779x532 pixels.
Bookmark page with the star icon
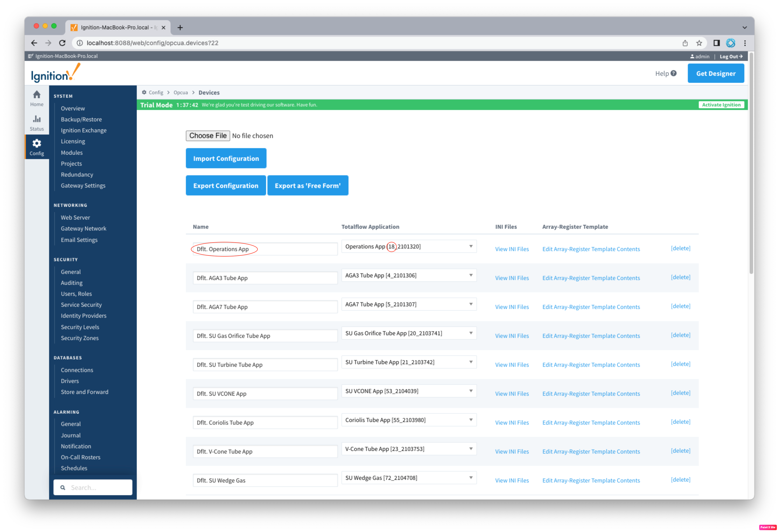(699, 43)
